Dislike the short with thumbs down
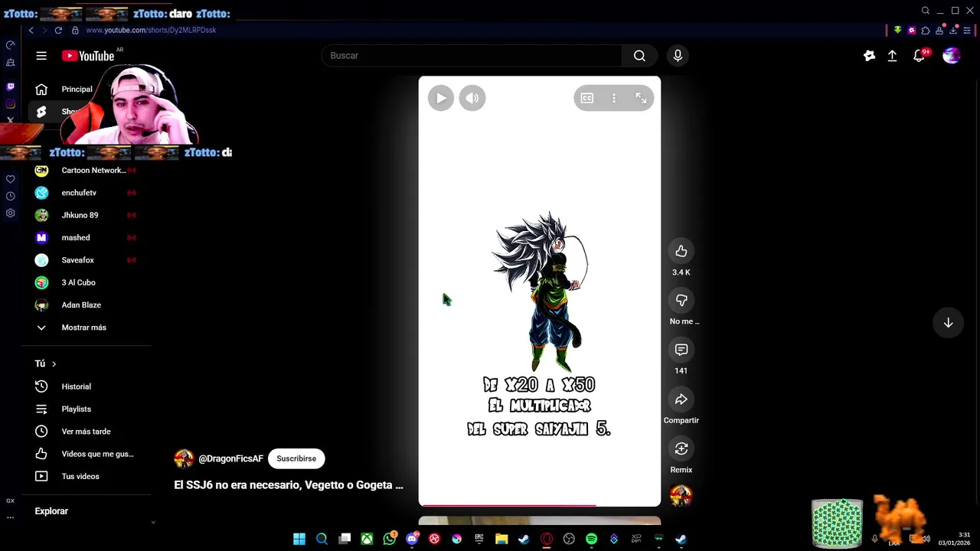Viewport: 980px width, 551px height. point(681,300)
